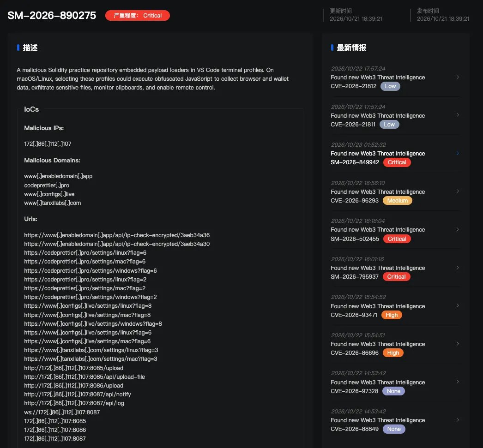The image size is (483, 448).
Task: Open chevron arrow for CVE-2026-21812 entry
Action: pyautogui.click(x=458, y=77)
